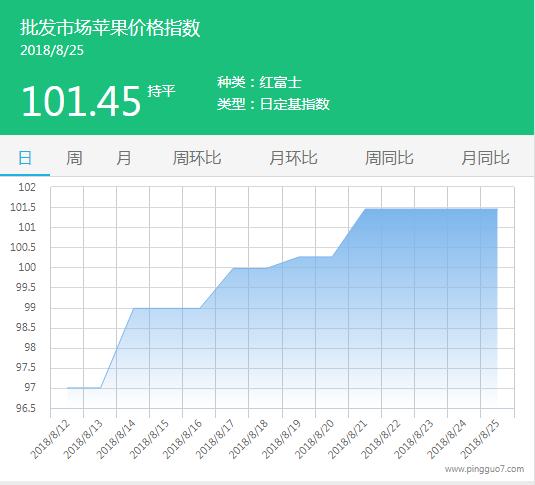Click the 2018/8/14 x-axis date label

[116, 439]
